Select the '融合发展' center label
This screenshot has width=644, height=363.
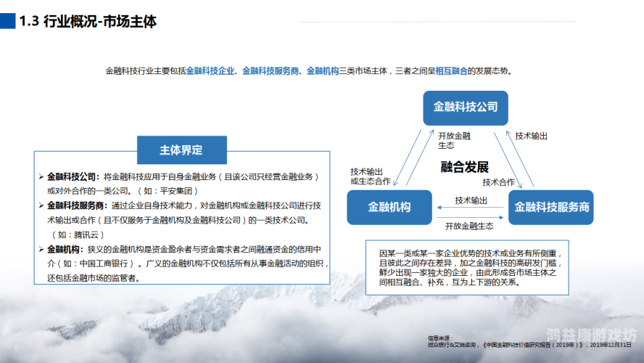[465, 167]
